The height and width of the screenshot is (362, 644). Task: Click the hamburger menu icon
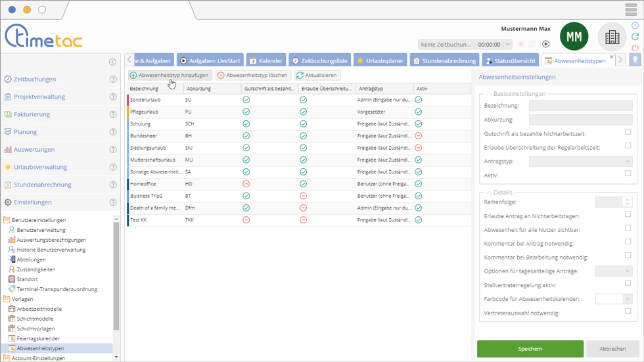click(x=631, y=10)
